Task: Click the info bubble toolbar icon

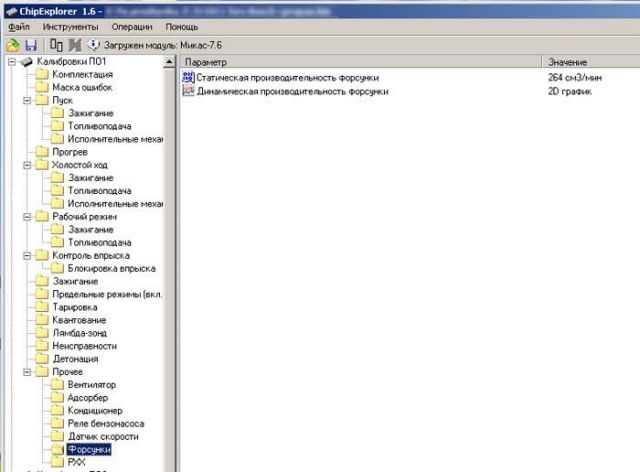Action: 94,46
